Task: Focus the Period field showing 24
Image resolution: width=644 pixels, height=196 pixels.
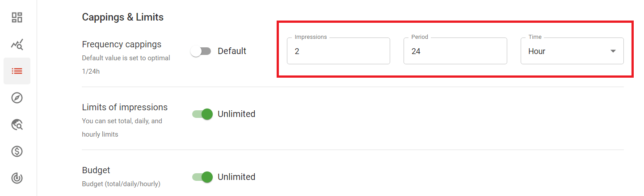Action: tap(455, 51)
